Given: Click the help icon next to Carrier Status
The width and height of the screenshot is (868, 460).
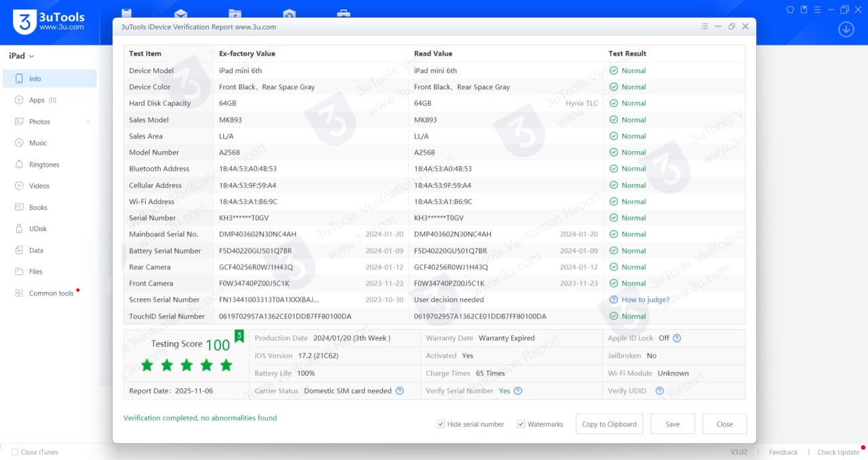Looking at the screenshot, I should click(399, 391).
